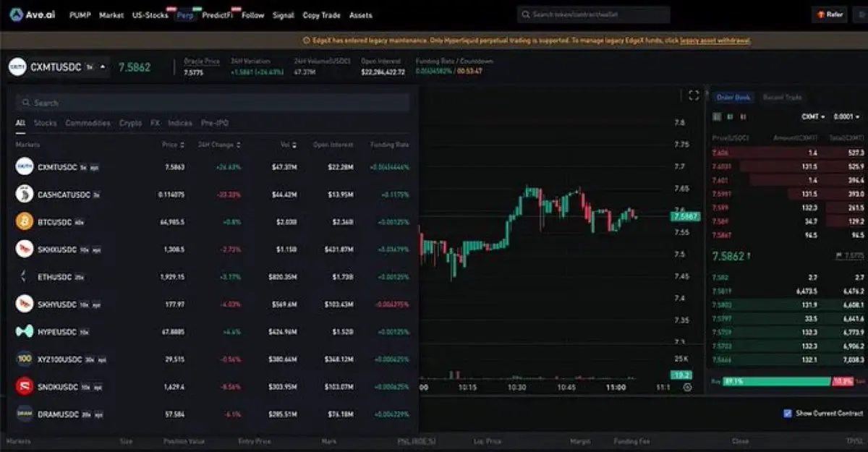Viewport: 868px width, 452px height.
Task: Click the legacy asset withdrawal link
Action: 715,40
